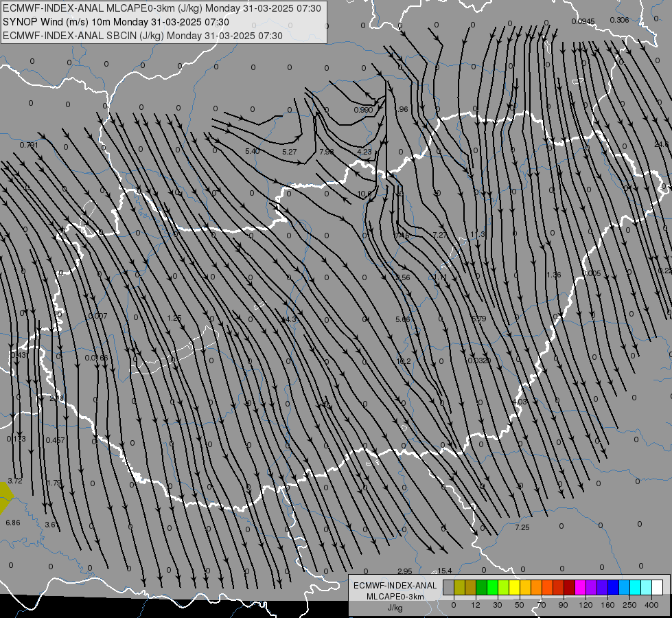Click the J/kg unit label in legend
The width and height of the screenshot is (672, 618).
pyautogui.click(x=395, y=608)
